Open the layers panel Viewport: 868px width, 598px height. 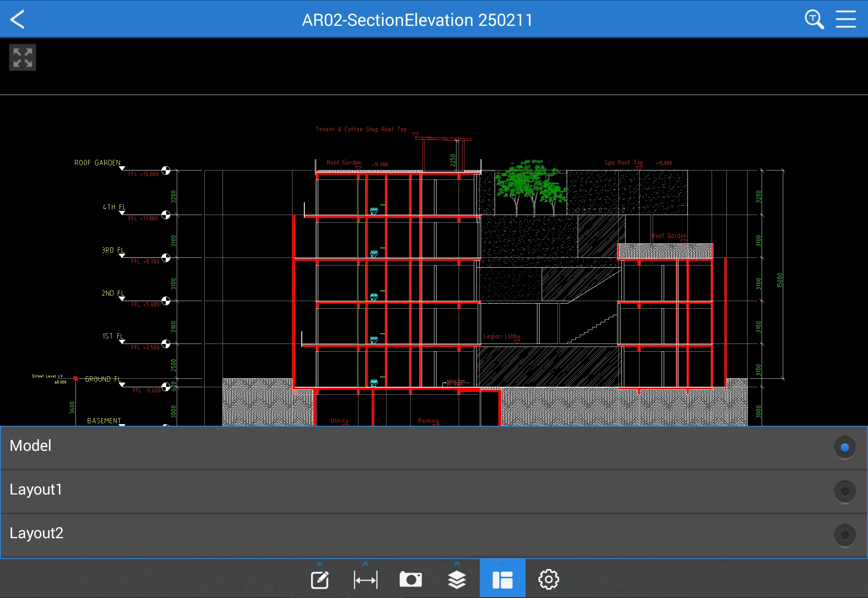[457, 579]
